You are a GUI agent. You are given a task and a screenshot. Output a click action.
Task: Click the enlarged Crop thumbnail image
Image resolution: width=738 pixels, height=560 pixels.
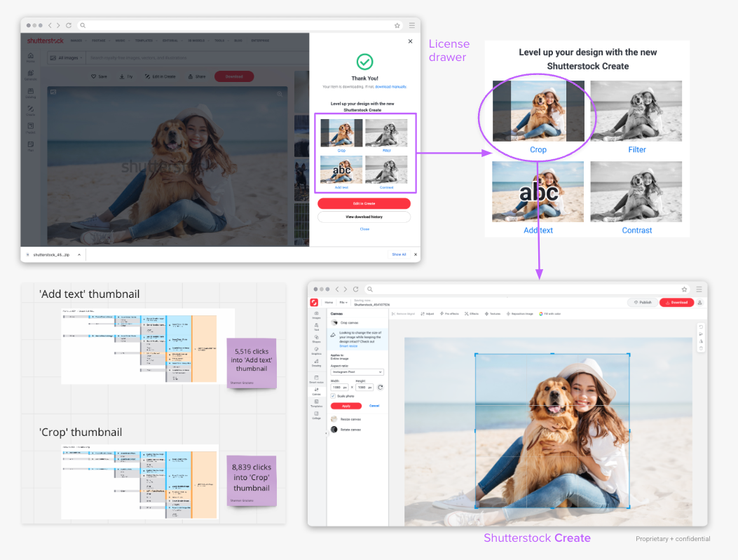538,111
